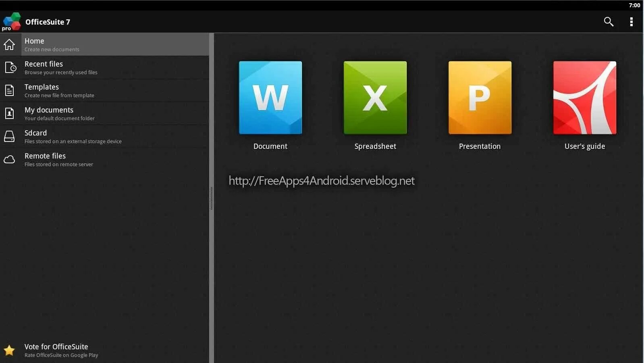Open Recent files list
This screenshot has width=644, height=363.
click(104, 67)
